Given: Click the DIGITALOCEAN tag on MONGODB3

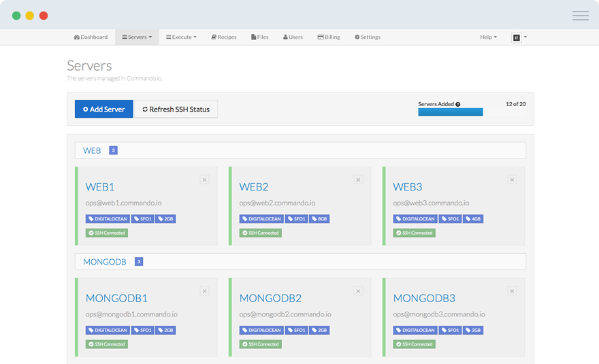Looking at the screenshot, I should click(x=415, y=331).
